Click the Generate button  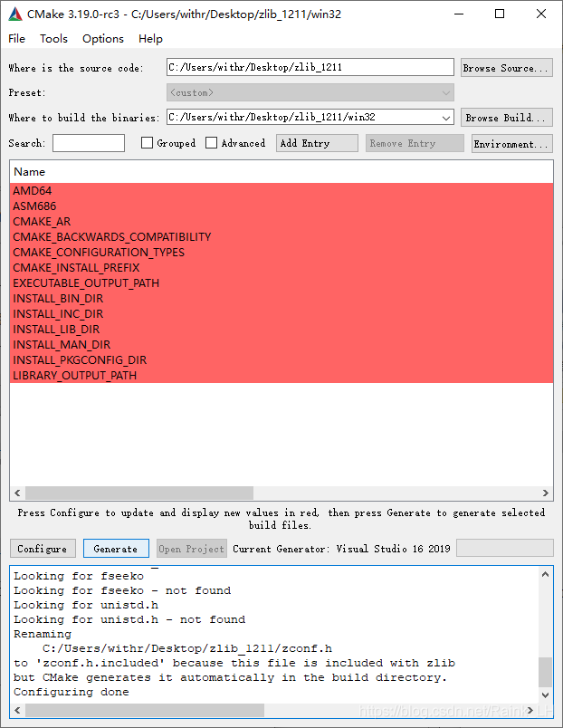pyautogui.click(x=116, y=549)
